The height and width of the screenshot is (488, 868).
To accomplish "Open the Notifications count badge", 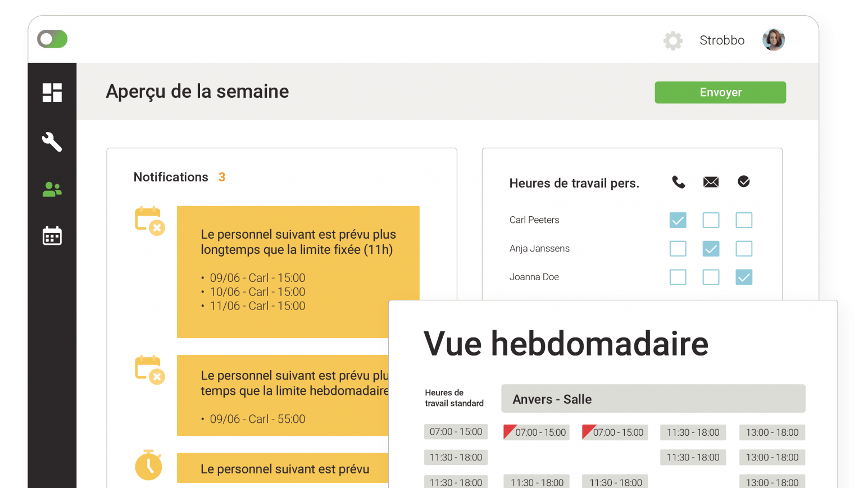I will [x=222, y=177].
